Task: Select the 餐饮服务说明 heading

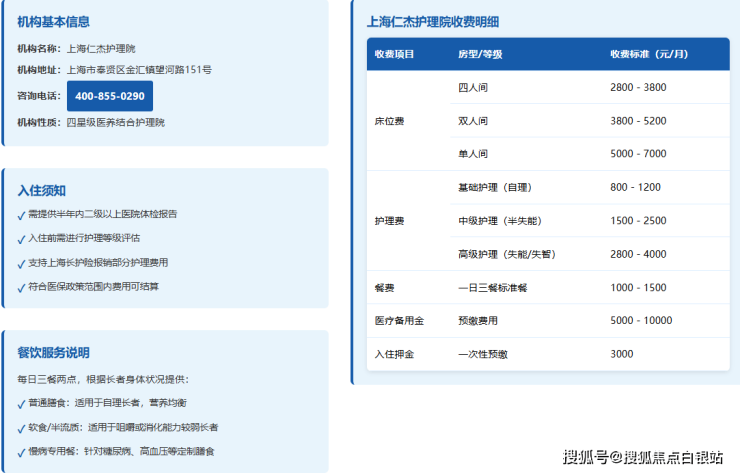Action: 53,353
